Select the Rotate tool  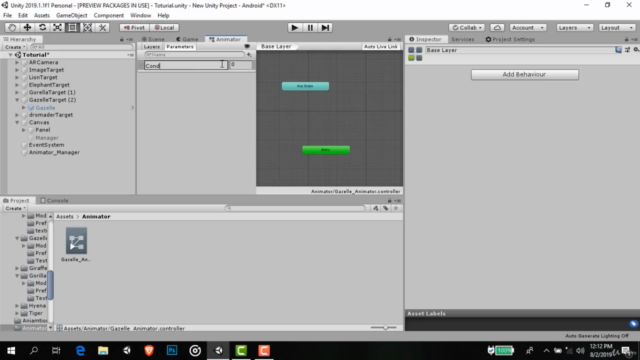(42, 27)
